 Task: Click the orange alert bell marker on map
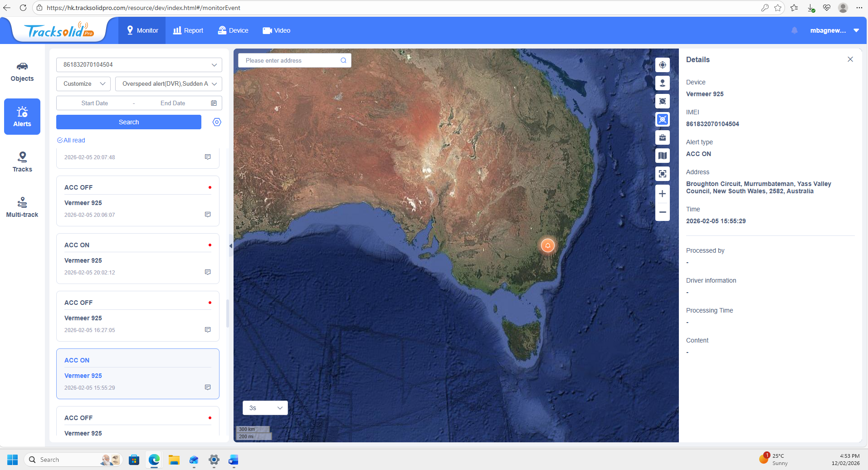pyautogui.click(x=547, y=245)
